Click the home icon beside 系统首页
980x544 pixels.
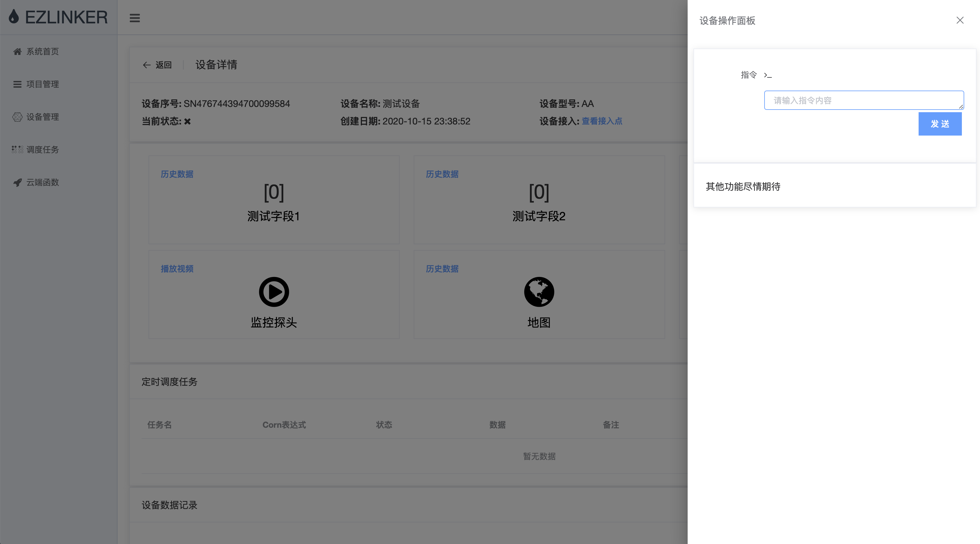(17, 51)
